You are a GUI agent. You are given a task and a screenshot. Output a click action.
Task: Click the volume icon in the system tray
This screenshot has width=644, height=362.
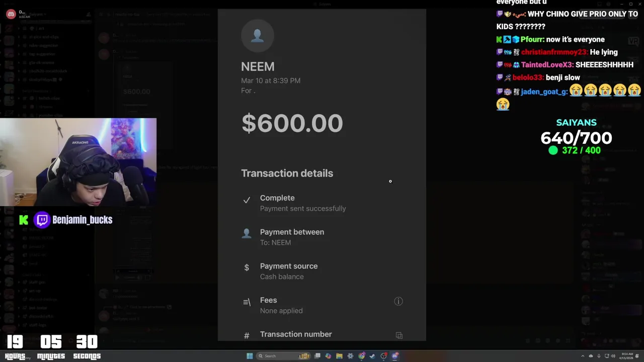(613, 356)
